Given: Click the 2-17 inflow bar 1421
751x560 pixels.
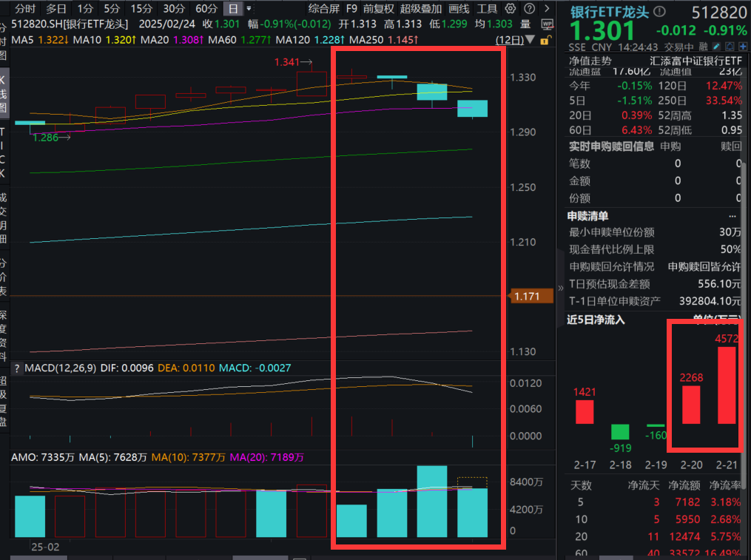Looking at the screenshot, I should (x=585, y=412).
